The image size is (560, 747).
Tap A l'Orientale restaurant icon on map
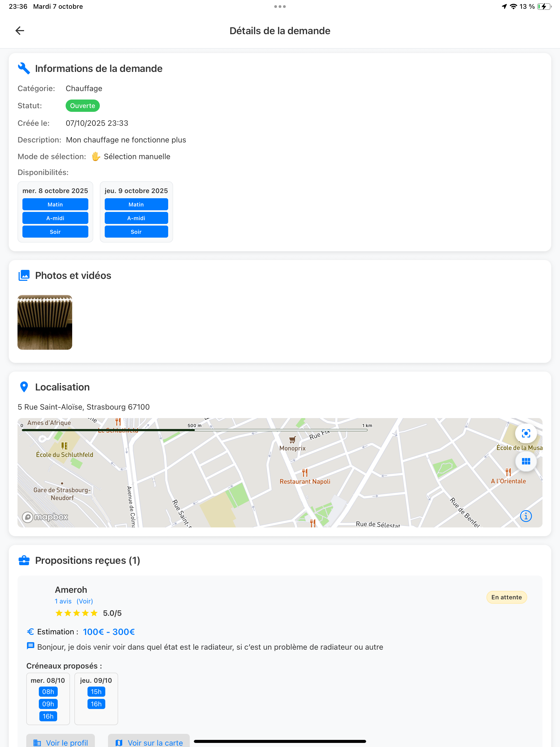508,472
